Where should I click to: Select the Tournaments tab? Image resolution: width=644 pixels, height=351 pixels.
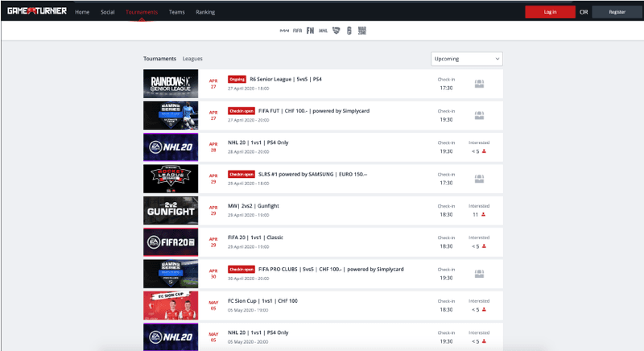pos(159,59)
